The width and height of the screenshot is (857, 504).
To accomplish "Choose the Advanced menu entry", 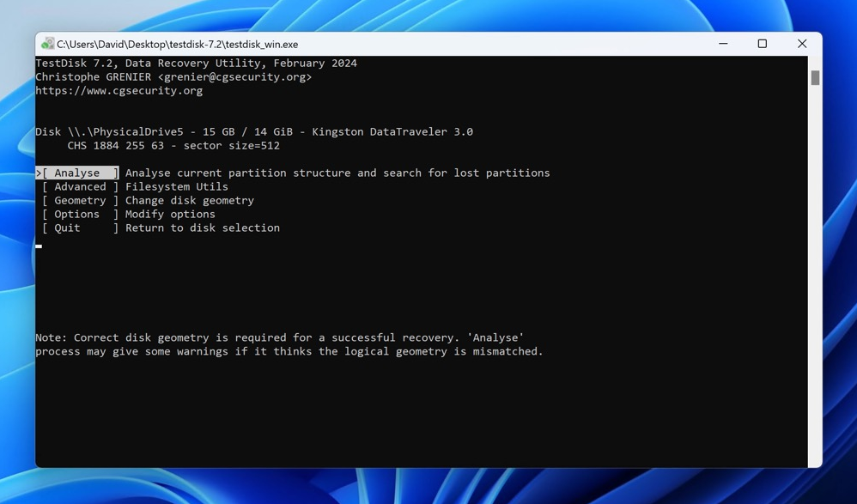I will (x=80, y=186).
